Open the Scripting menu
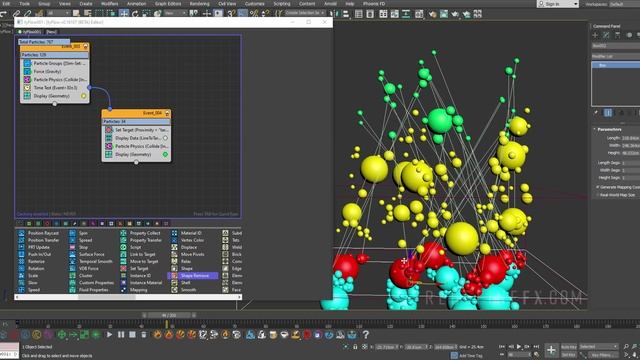 pyautogui.click(x=282, y=4)
